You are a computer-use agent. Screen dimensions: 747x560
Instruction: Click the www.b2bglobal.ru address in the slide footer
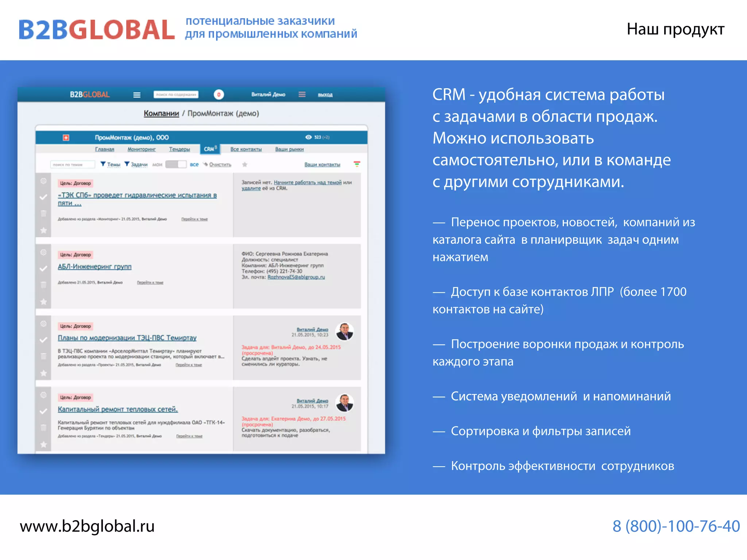click(x=87, y=526)
